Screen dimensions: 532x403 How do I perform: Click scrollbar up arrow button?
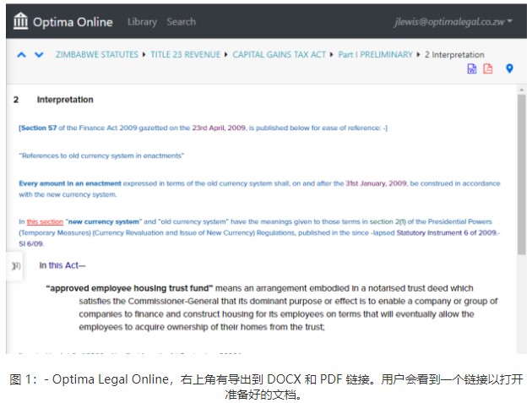click(x=522, y=90)
